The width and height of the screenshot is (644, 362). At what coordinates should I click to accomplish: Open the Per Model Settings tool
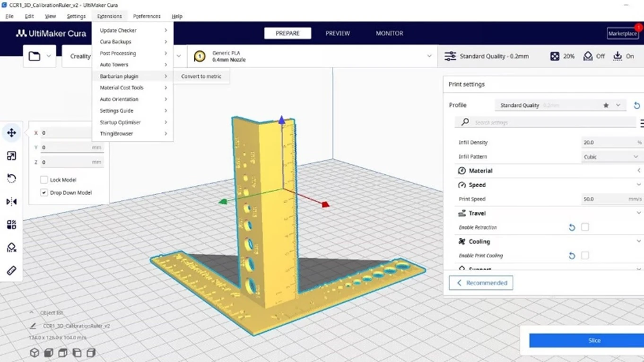point(11,224)
